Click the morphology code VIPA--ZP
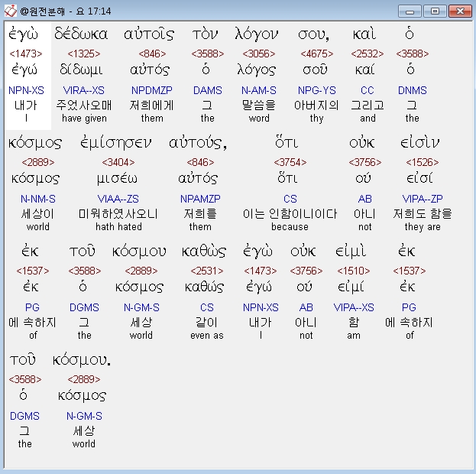 click(x=423, y=199)
